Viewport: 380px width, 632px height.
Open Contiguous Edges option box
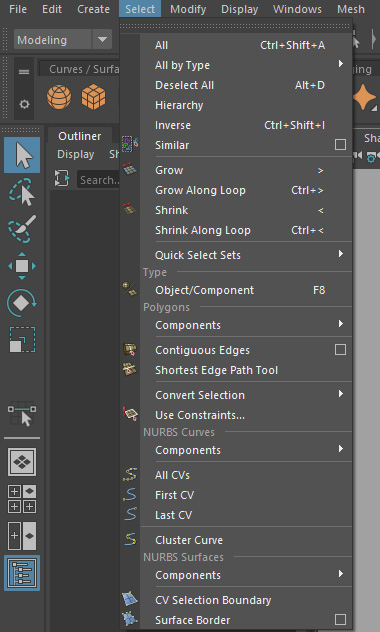click(340, 350)
